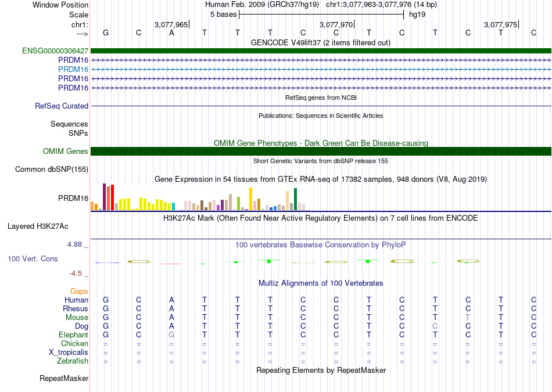Click the 3,077,970 coordinate marker
552x392 pixels.
coord(336,24)
